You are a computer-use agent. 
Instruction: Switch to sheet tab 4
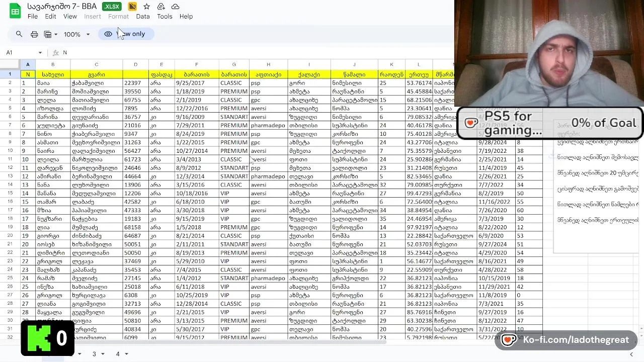118,354
